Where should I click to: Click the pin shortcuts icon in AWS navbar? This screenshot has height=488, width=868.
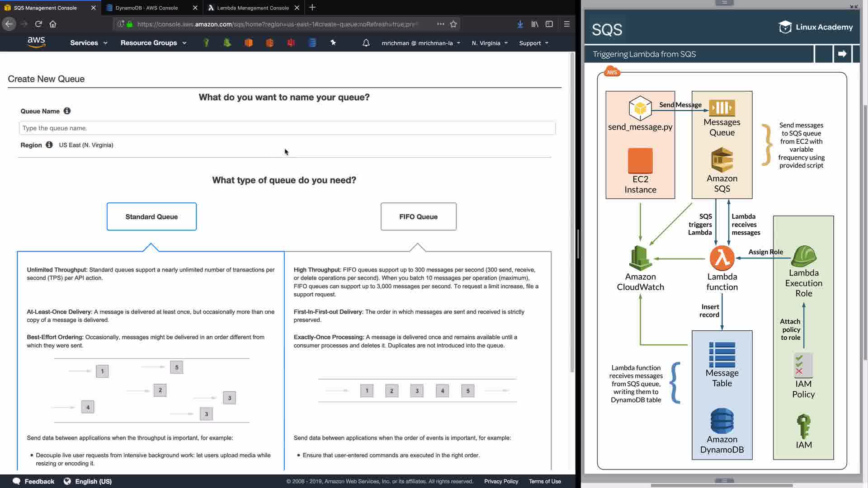(x=333, y=42)
